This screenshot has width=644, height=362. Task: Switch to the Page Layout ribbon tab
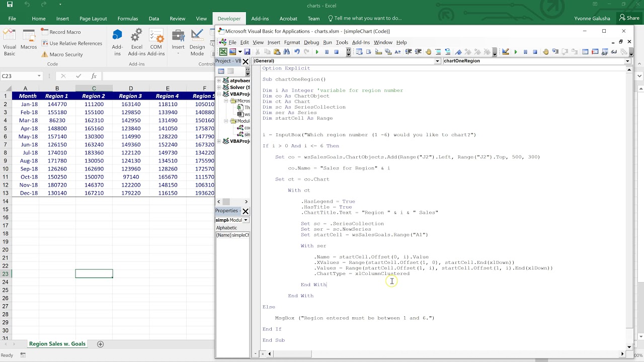(93, 19)
